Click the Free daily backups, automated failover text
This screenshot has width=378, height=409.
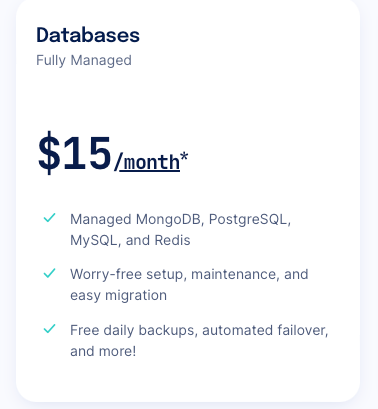[x=199, y=330]
